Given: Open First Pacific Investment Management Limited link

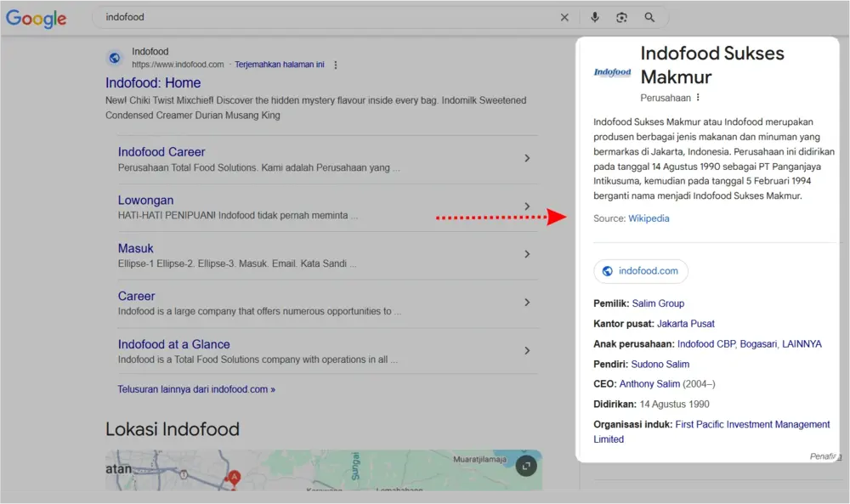Looking at the screenshot, I should [711, 432].
